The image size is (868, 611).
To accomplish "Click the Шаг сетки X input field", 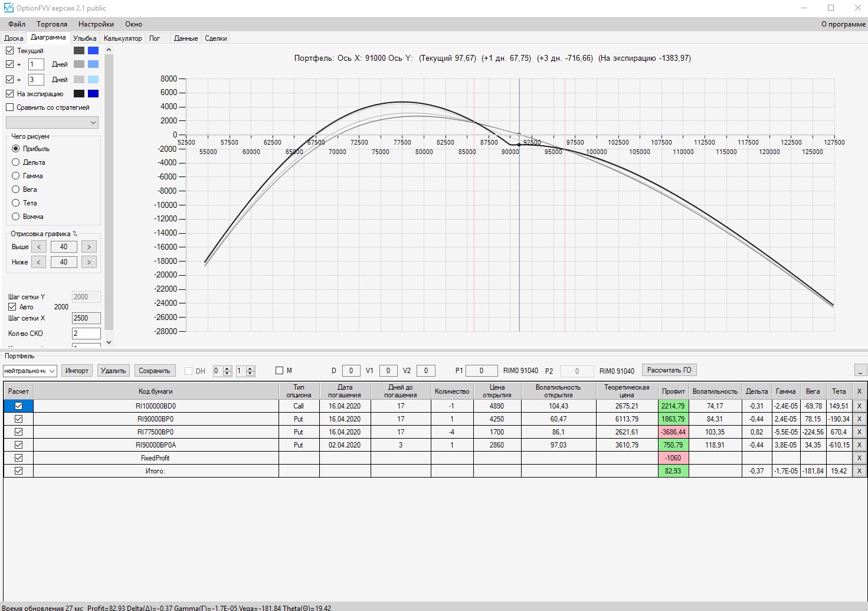I will 86,318.
